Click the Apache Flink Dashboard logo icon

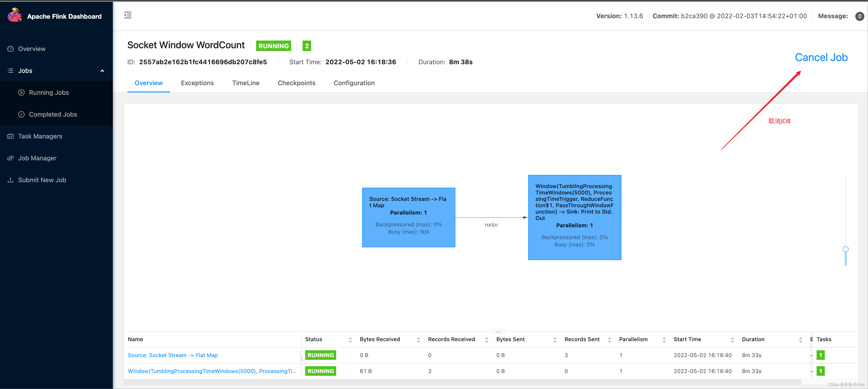tap(15, 15)
